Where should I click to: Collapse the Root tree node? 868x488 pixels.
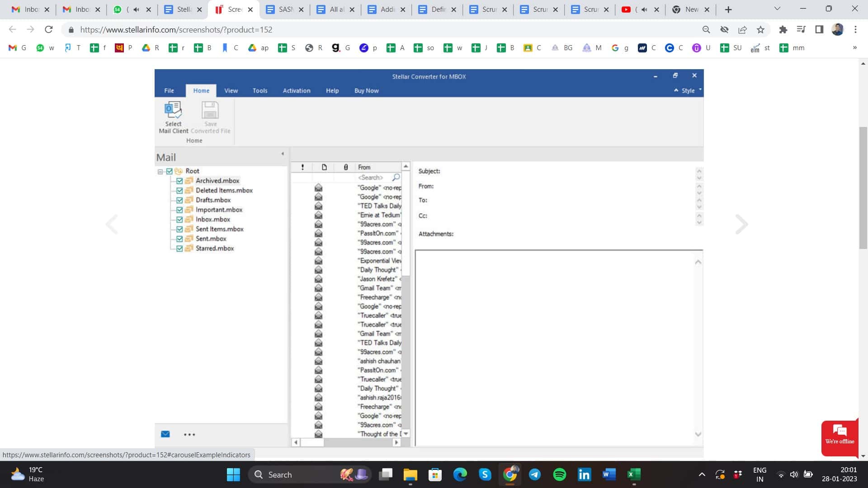[x=160, y=172]
